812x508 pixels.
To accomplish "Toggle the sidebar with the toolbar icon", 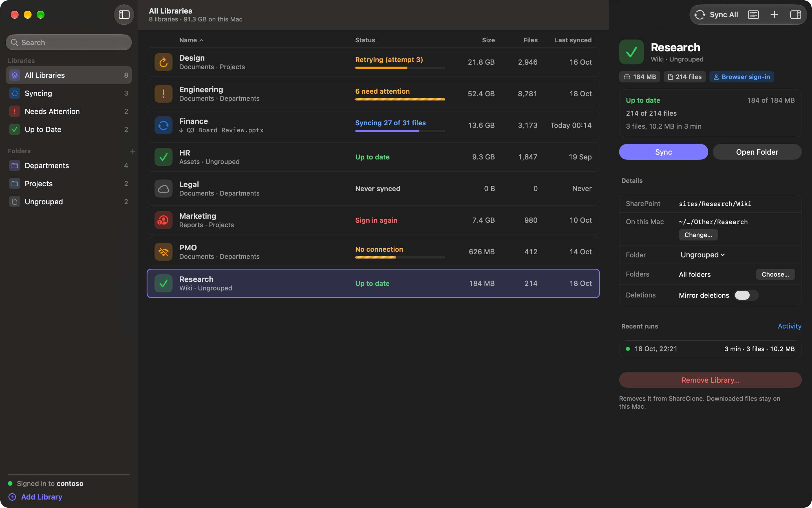I will [x=124, y=15].
